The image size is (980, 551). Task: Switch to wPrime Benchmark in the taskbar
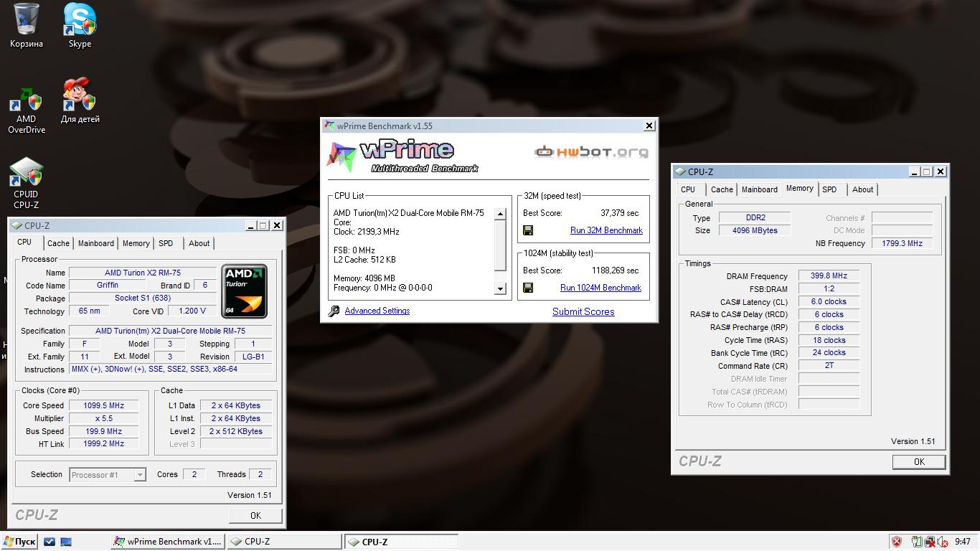click(x=168, y=542)
